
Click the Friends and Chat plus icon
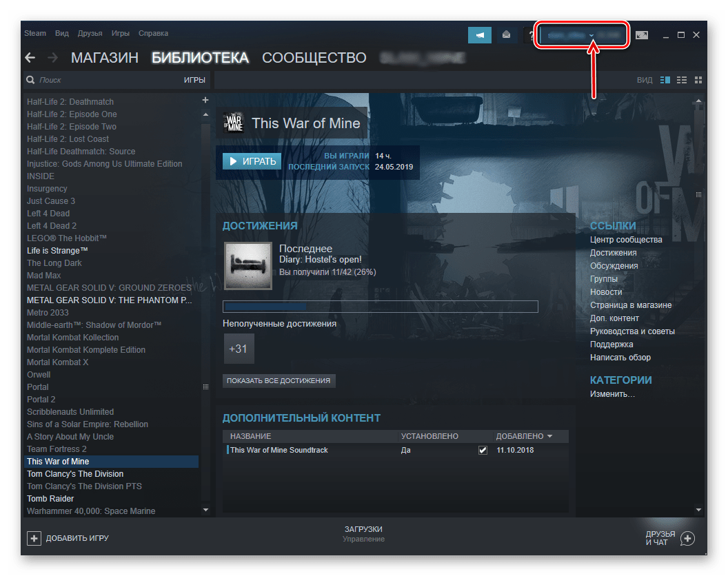[x=687, y=538]
